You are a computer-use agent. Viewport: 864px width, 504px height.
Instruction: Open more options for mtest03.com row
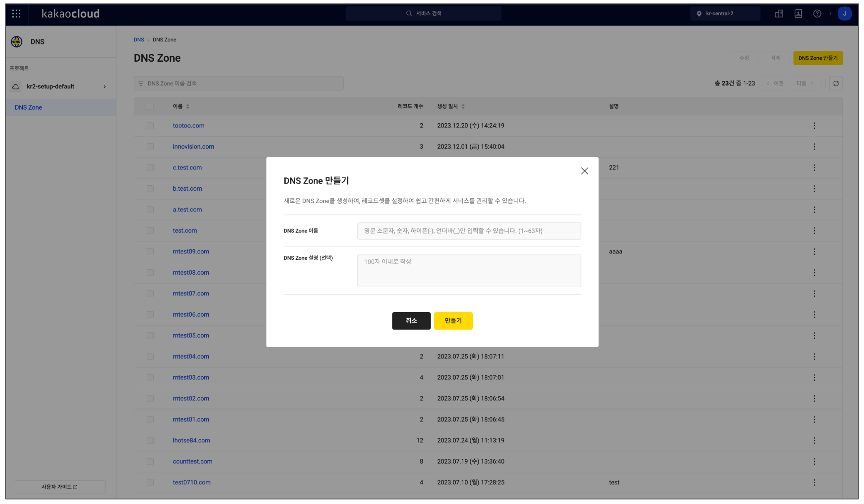point(814,377)
